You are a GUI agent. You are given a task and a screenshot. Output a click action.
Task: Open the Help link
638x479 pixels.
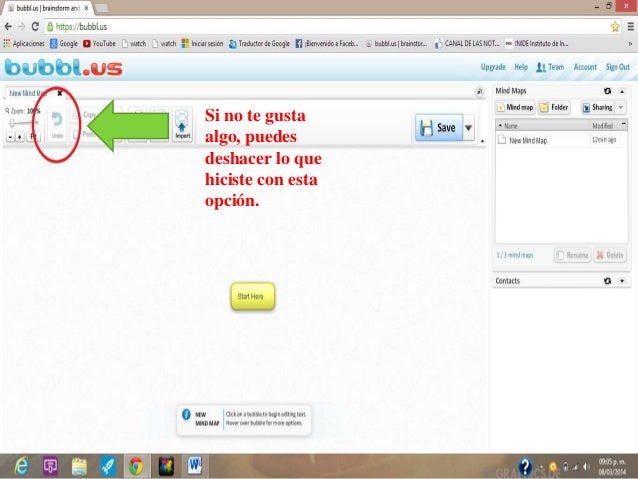point(521,67)
